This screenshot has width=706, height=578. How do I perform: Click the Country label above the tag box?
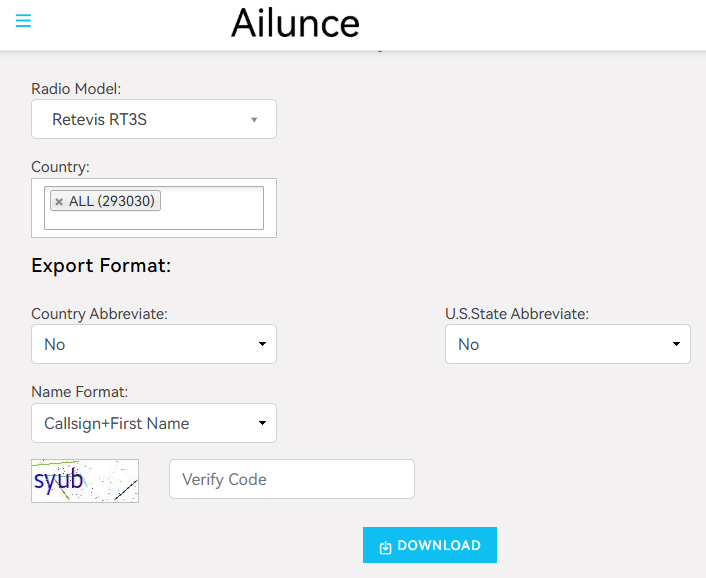click(60, 167)
